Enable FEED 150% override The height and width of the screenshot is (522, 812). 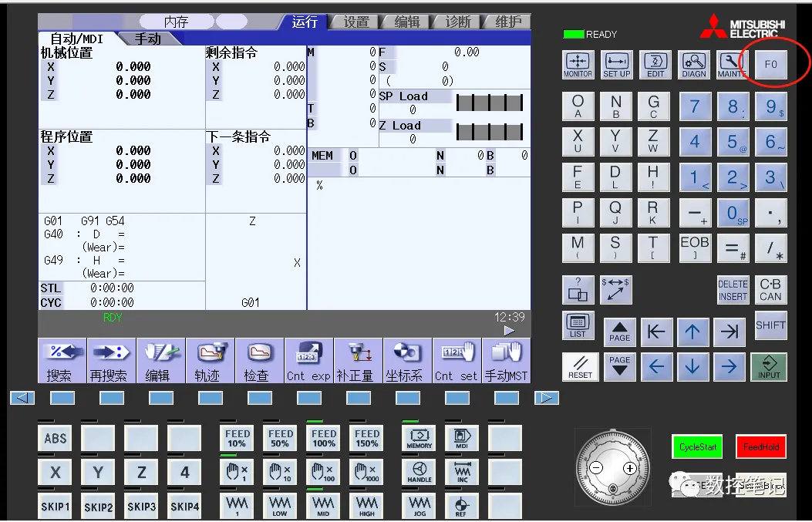[x=366, y=438]
